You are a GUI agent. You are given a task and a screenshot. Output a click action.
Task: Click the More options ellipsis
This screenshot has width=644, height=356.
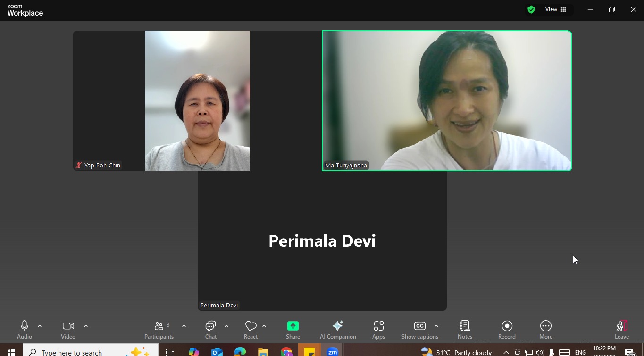545,329
